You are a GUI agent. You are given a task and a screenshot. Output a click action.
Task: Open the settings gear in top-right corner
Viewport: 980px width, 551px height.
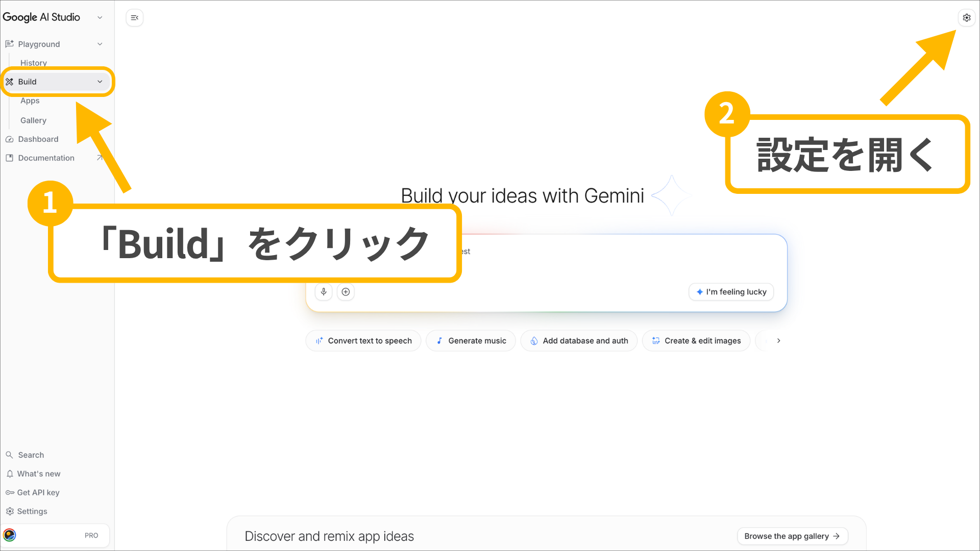966,17
